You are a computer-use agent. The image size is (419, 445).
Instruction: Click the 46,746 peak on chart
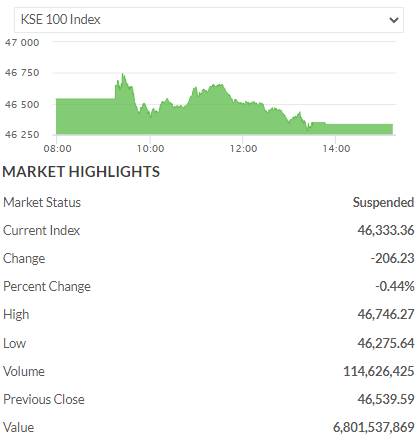coord(123,75)
